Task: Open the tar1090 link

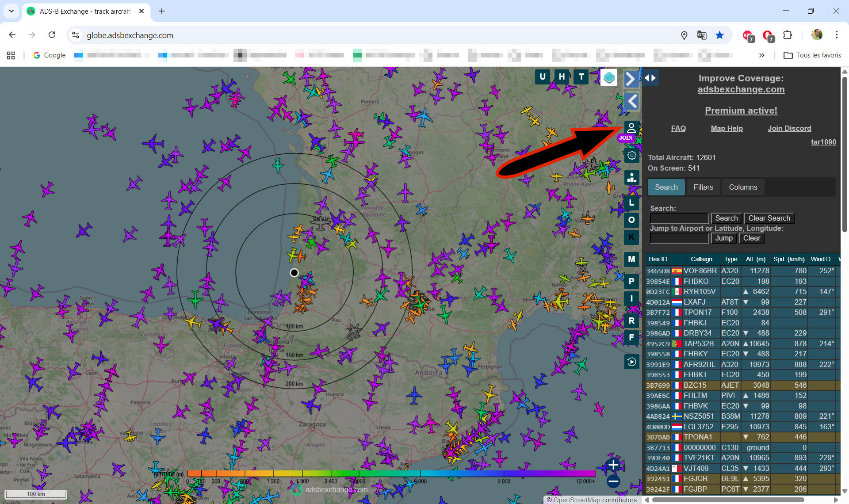Action: (x=823, y=142)
